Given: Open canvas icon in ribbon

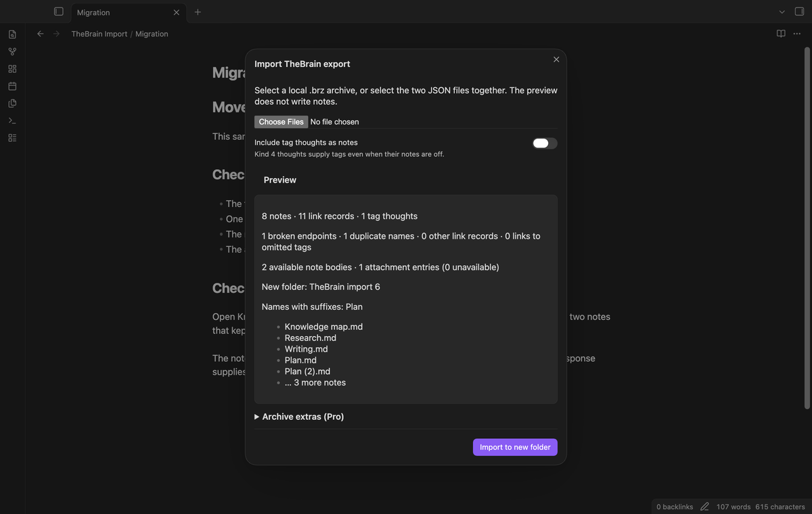Looking at the screenshot, I should tap(12, 69).
